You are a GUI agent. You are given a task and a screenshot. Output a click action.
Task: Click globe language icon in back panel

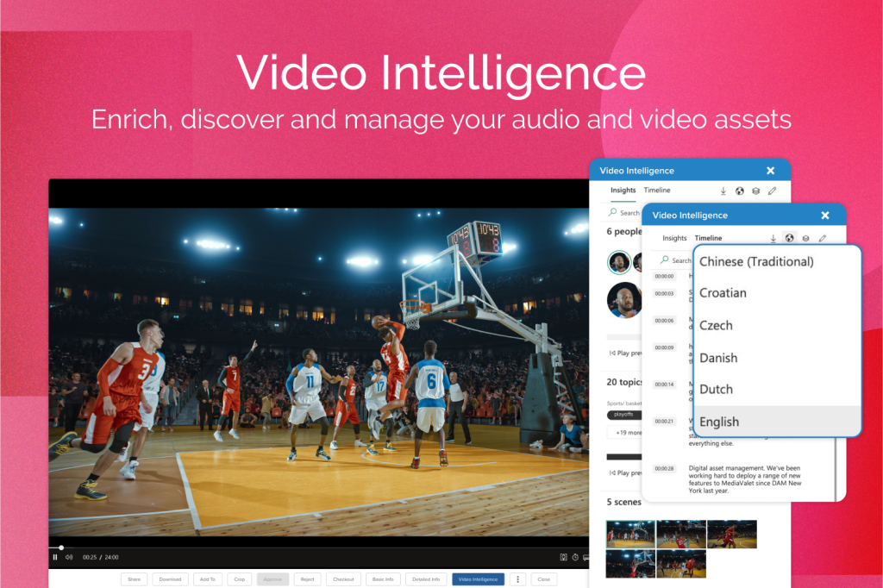pyautogui.click(x=739, y=191)
